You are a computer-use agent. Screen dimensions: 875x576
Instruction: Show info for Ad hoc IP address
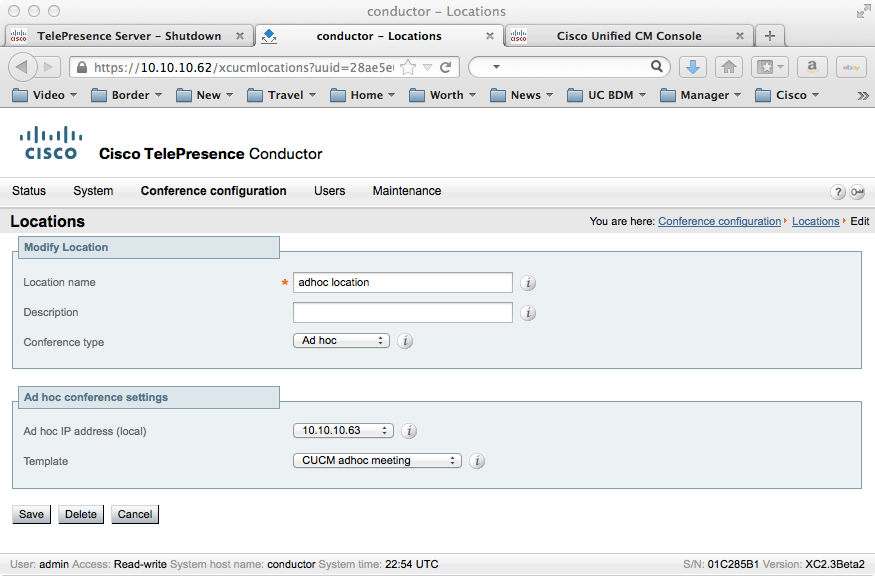(x=409, y=431)
